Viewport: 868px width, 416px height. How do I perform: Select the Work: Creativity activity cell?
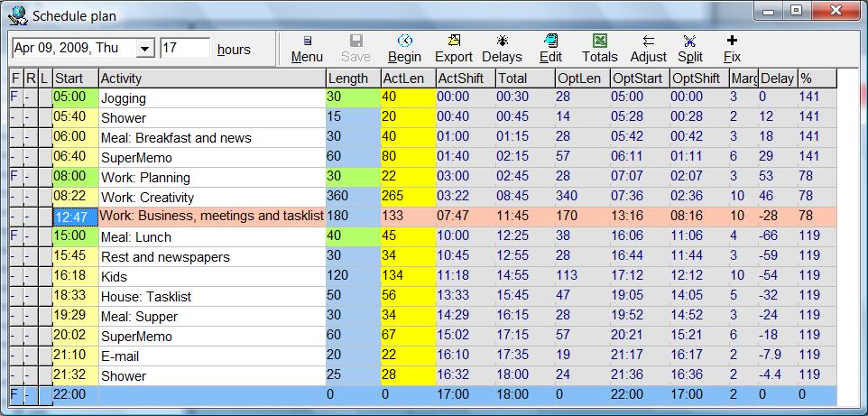(x=211, y=197)
